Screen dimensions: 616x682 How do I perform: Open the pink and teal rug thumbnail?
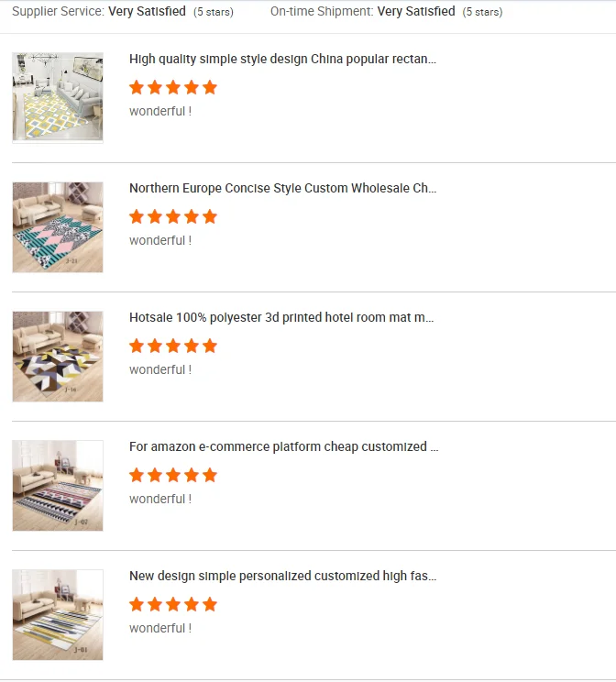pyautogui.click(x=58, y=226)
